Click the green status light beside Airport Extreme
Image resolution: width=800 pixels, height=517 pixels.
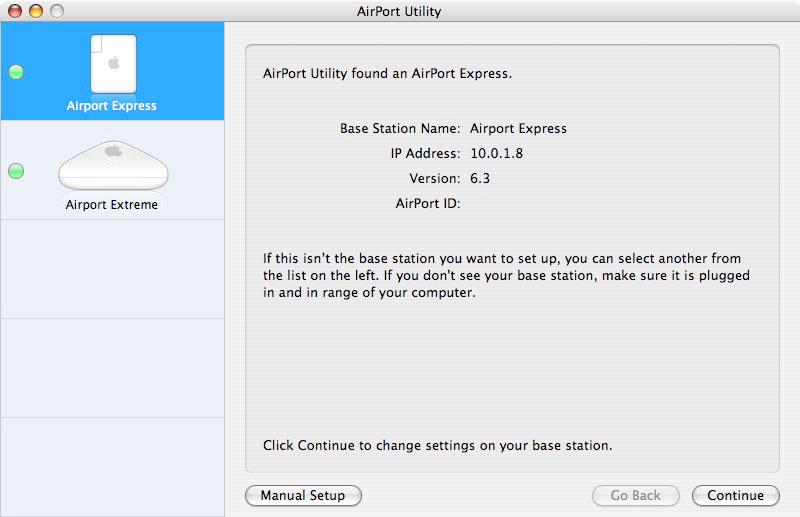(16, 171)
